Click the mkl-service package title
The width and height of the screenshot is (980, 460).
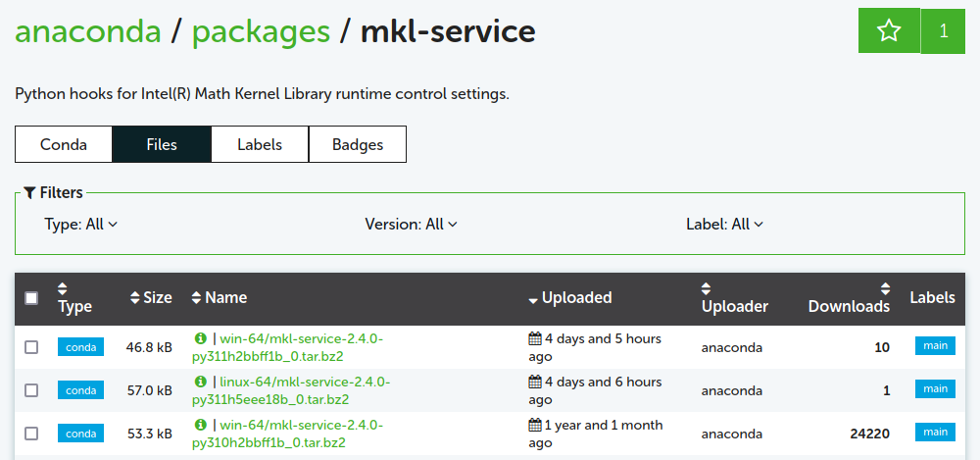448,30
